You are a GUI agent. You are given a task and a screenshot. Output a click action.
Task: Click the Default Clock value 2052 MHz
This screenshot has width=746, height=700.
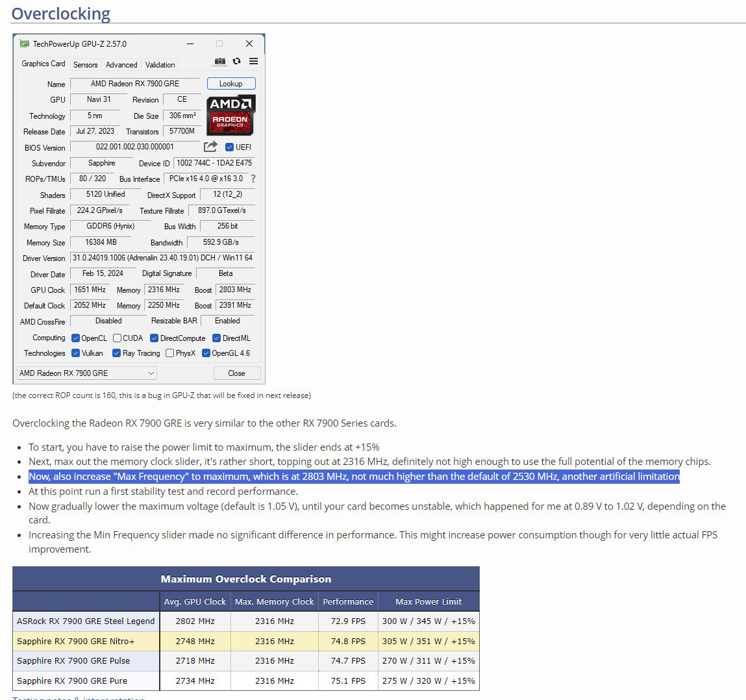coord(90,305)
